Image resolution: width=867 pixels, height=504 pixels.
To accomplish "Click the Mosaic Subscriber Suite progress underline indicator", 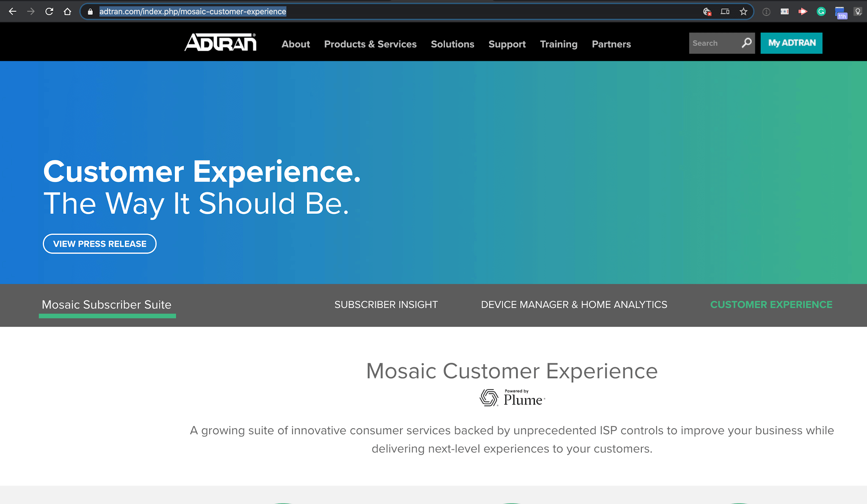I will 108,316.
